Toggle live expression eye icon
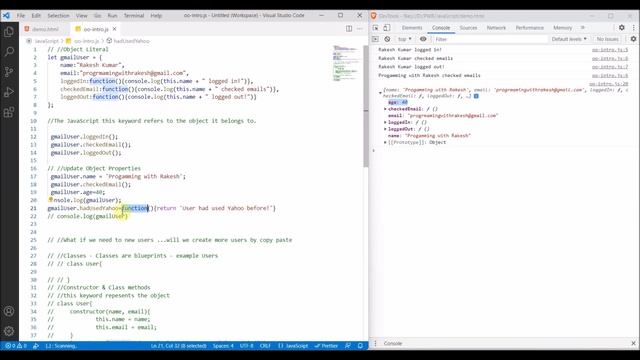640x360 pixels. [423, 39]
